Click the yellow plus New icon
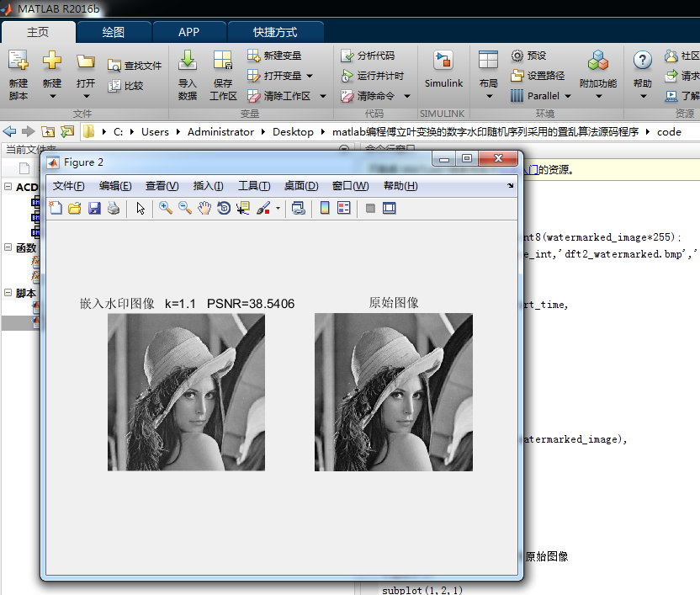This screenshot has width=700, height=595. click(52, 61)
